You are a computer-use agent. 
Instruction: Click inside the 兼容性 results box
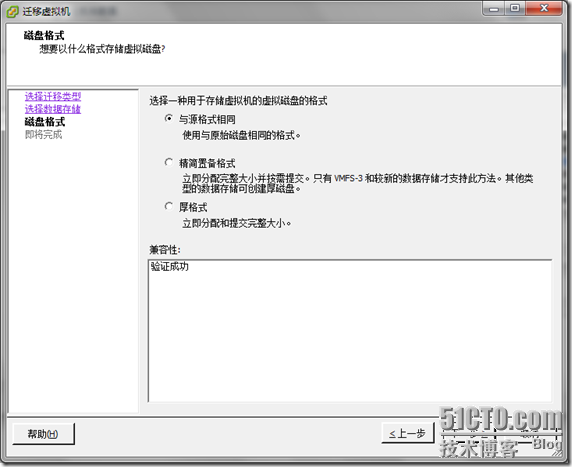(x=350, y=331)
